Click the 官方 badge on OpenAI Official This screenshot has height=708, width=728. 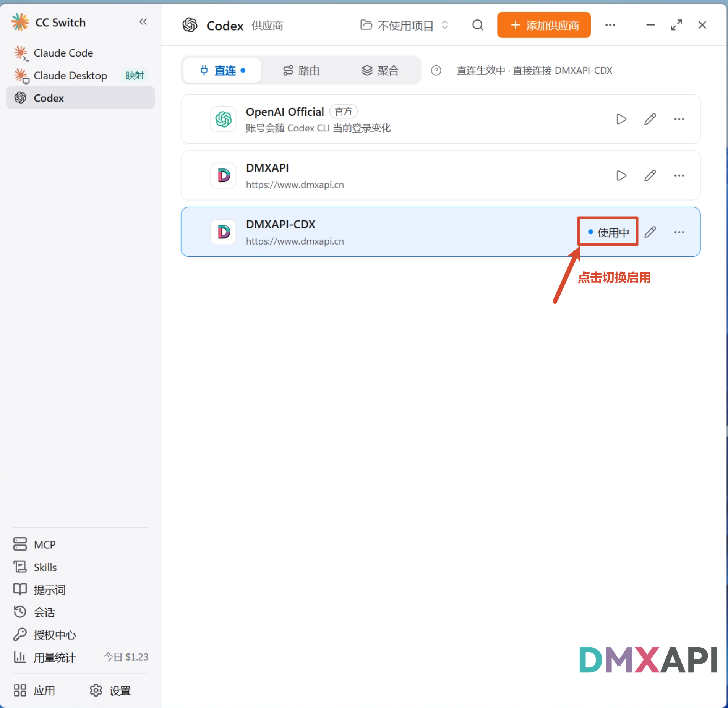tap(343, 112)
